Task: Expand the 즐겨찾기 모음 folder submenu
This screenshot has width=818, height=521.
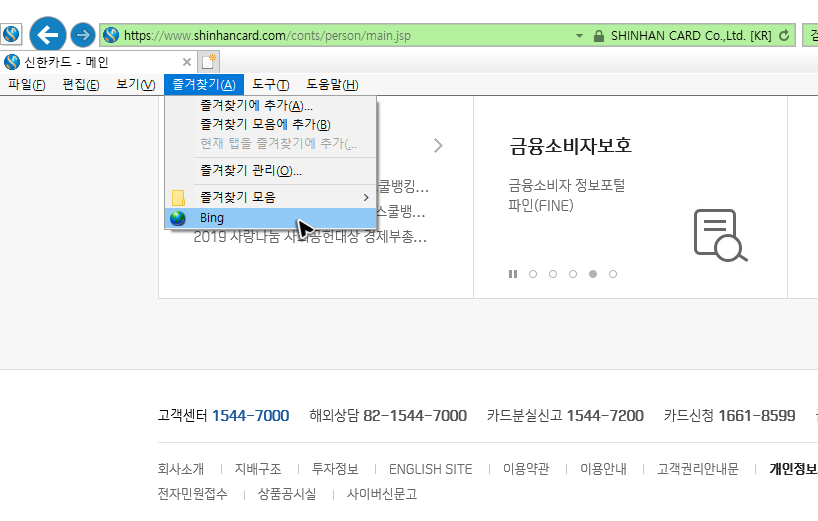Action: coord(271,197)
